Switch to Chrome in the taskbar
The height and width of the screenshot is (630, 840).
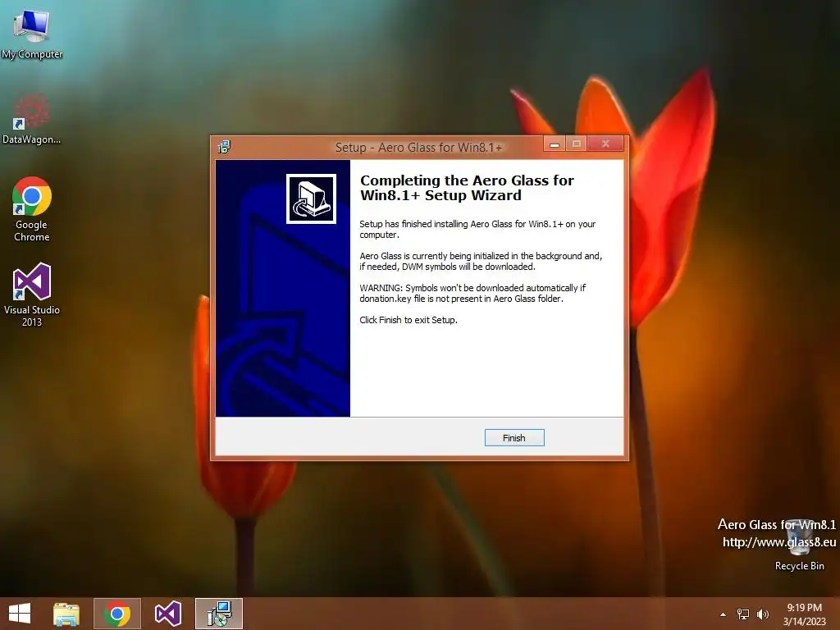[117, 614]
